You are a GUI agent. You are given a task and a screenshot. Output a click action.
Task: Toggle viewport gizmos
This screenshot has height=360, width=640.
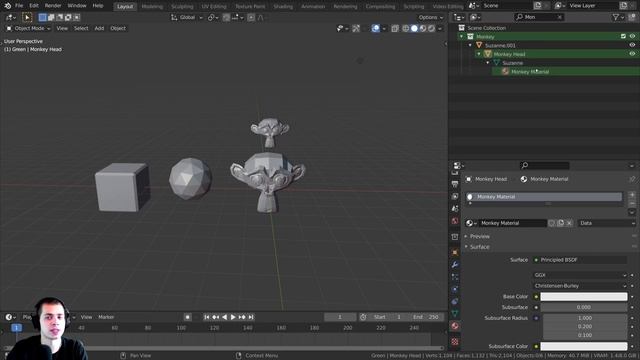tap(356, 28)
